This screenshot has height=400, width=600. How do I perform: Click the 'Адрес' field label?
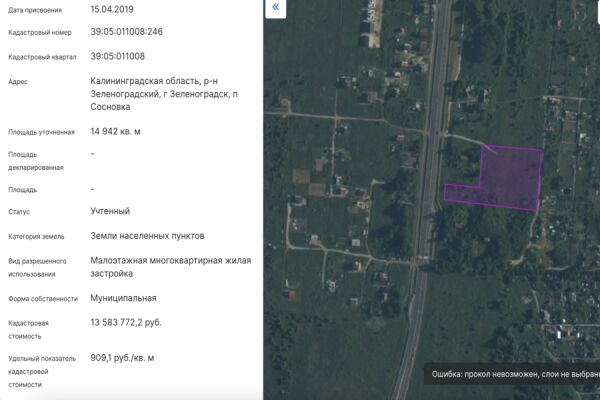tap(17, 82)
